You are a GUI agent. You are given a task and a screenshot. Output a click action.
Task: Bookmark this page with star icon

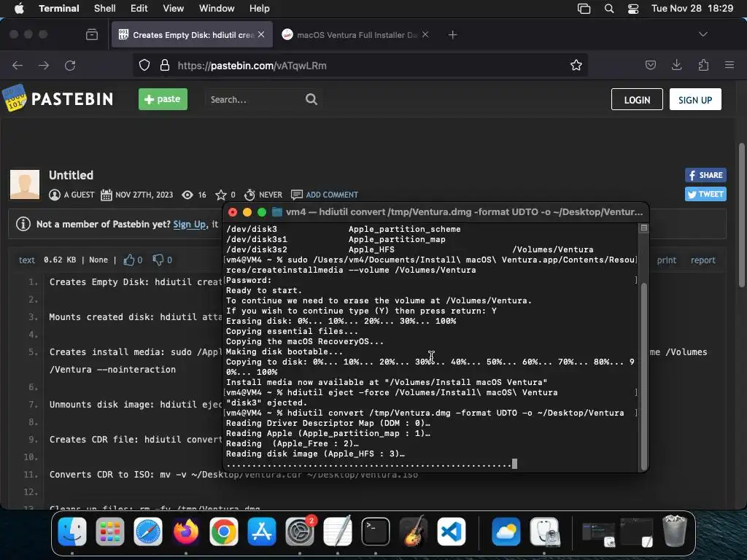click(576, 65)
